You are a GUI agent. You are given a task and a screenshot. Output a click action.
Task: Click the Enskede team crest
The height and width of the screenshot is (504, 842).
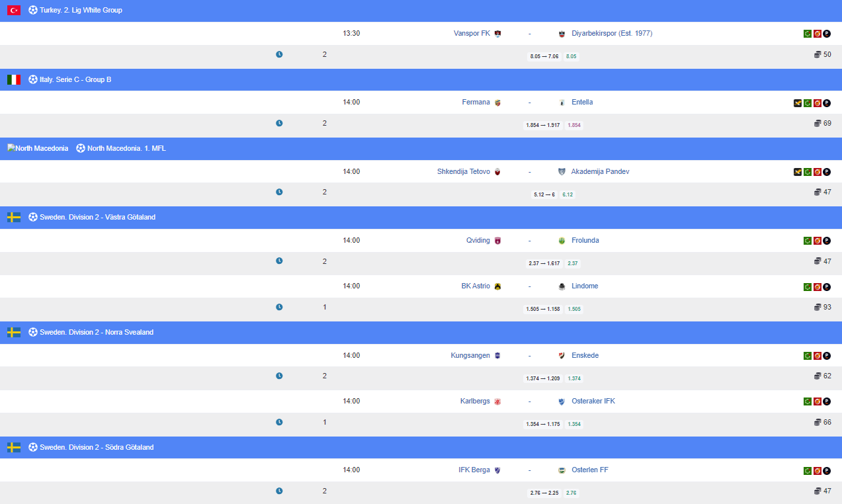(x=562, y=356)
